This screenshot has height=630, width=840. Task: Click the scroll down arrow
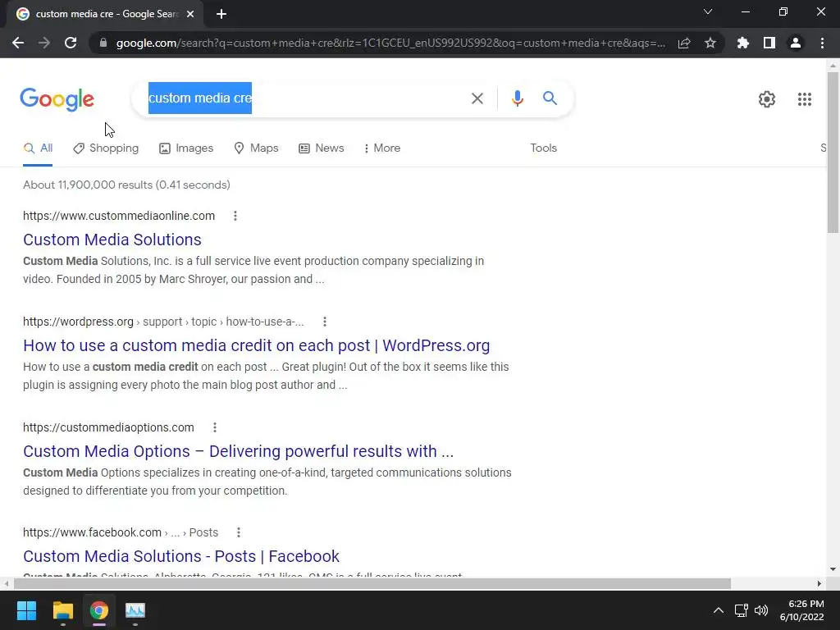tap(833, 569)
